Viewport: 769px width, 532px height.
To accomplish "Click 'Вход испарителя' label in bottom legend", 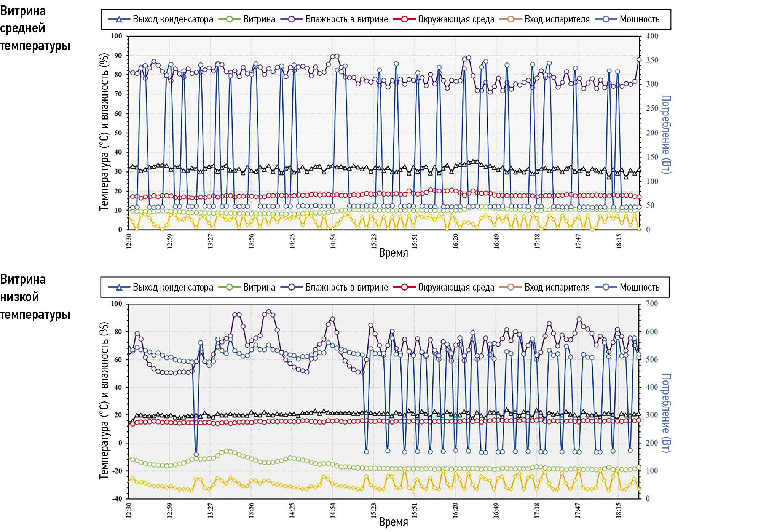I will click(557, 287).
